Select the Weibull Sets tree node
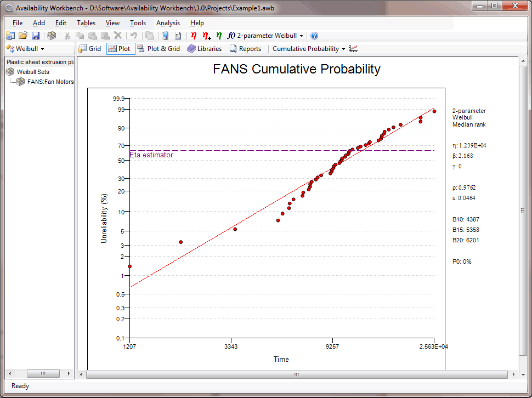532x398 pixels. pos(32,72)
